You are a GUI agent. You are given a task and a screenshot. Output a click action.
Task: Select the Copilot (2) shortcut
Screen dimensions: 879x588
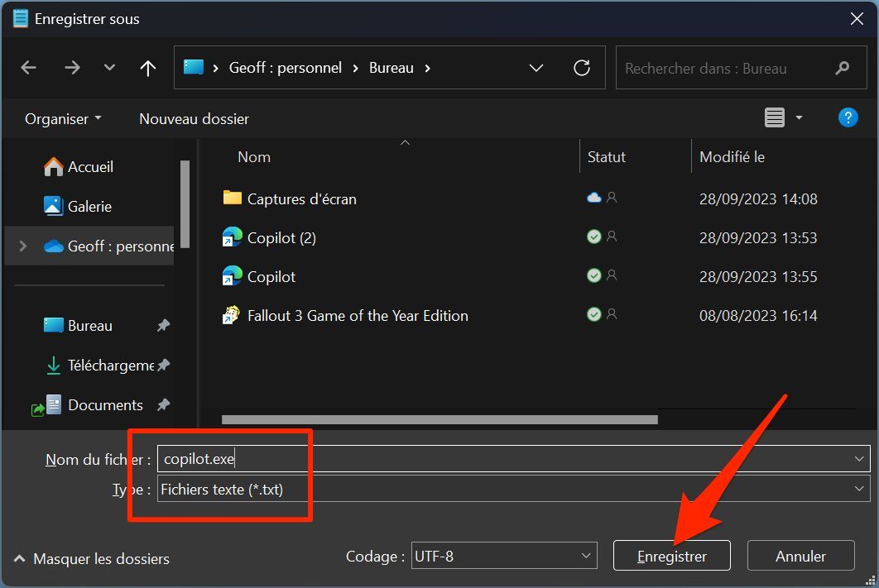[281, 238]
